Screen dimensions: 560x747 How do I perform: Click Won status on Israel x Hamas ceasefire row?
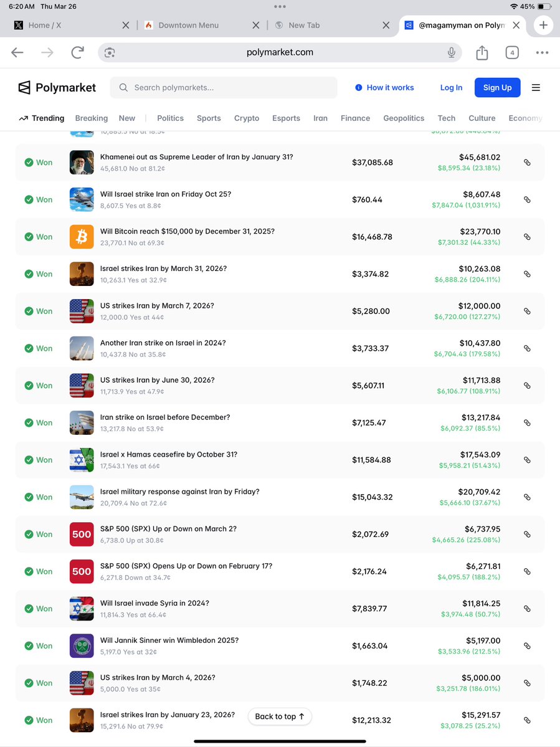pyautogui.click(x=39, y=460)
